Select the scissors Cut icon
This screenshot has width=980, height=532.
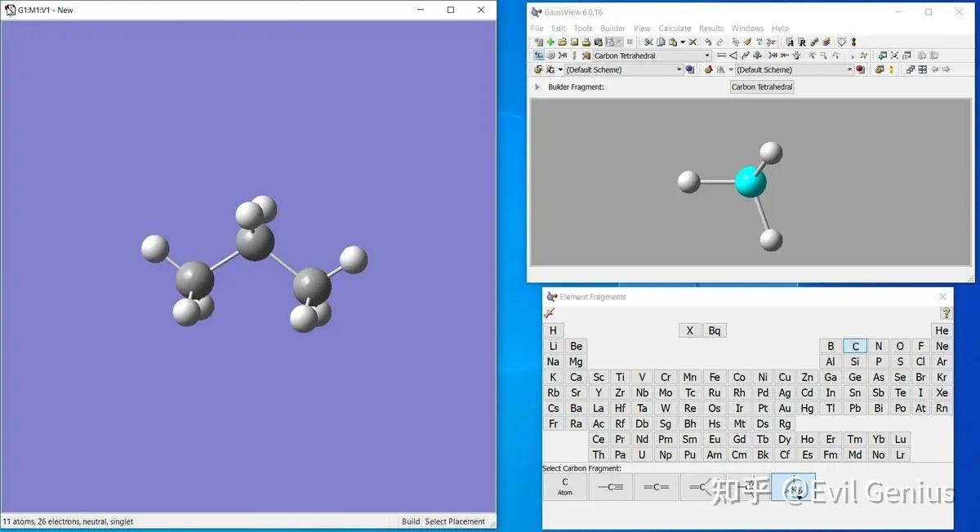click(x=648, y=42)
